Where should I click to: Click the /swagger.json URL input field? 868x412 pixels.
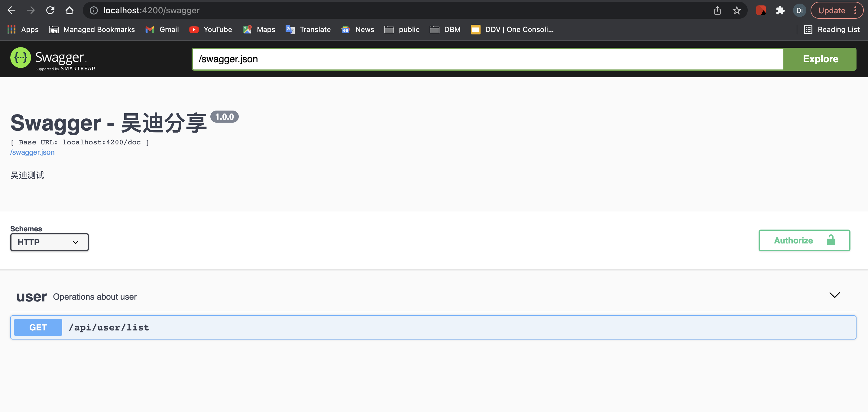tap(487, 59)
